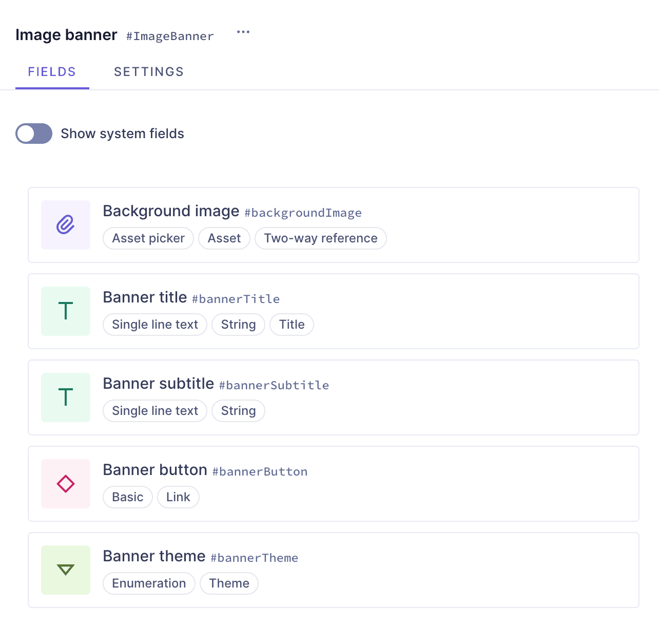Select the triangle icon on Banner theme field
659x644 pixels.
click(65, 570)
